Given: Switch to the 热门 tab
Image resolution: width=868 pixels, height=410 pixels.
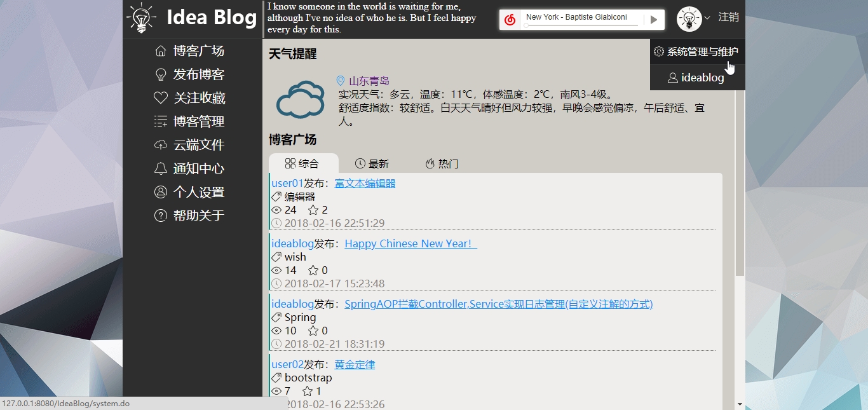Looking at the screenshot, I should click(442, 163).
